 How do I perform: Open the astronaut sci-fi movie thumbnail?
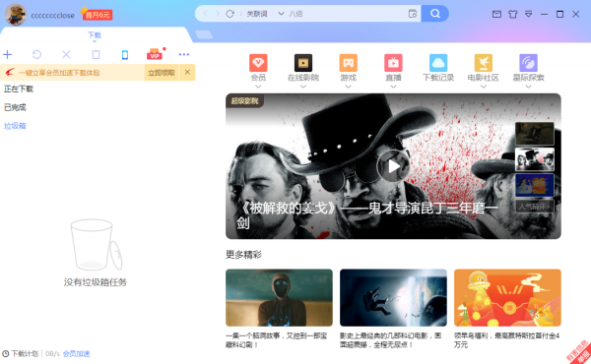point(393,297)
